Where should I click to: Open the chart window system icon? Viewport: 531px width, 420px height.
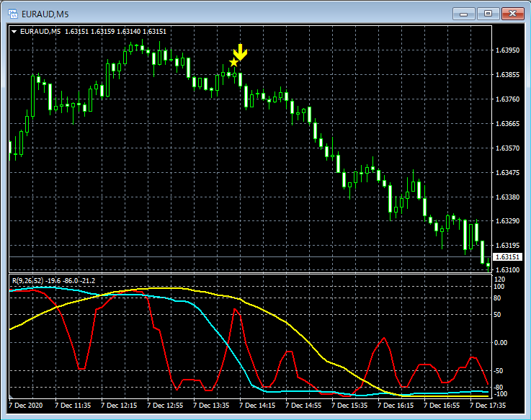(x=13, y=13)
